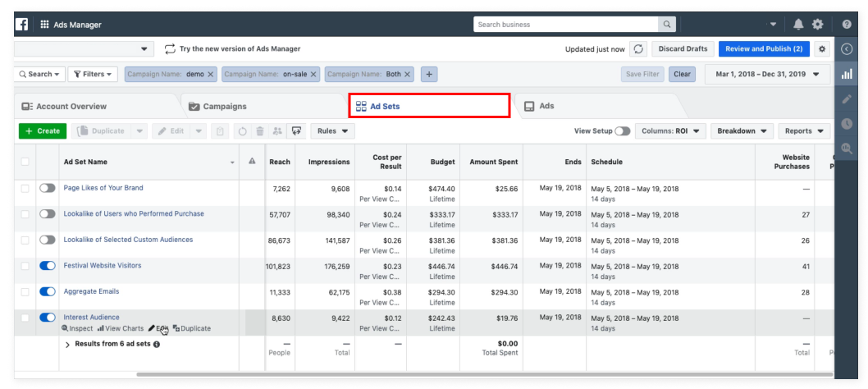Click Review and Publish (2) button
The height and width of the screenshot is (389, 868).
point(764,48)
